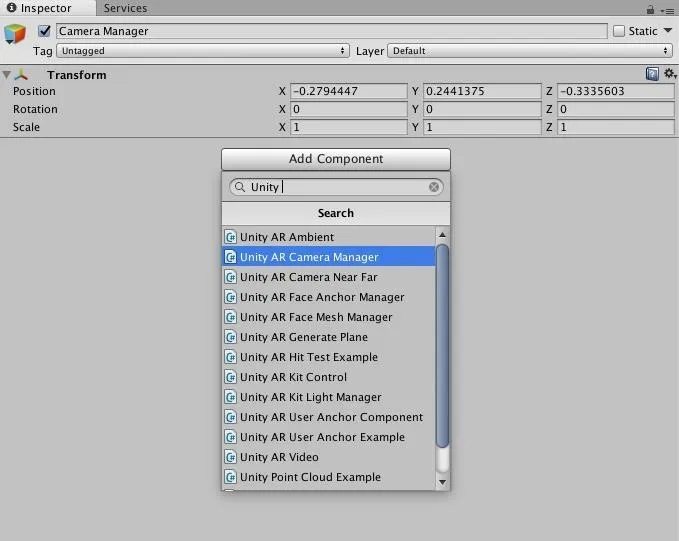This screenshot has height=541, width=679.
Task: Click the scrollbar down arrow
Action: [442, 482]
